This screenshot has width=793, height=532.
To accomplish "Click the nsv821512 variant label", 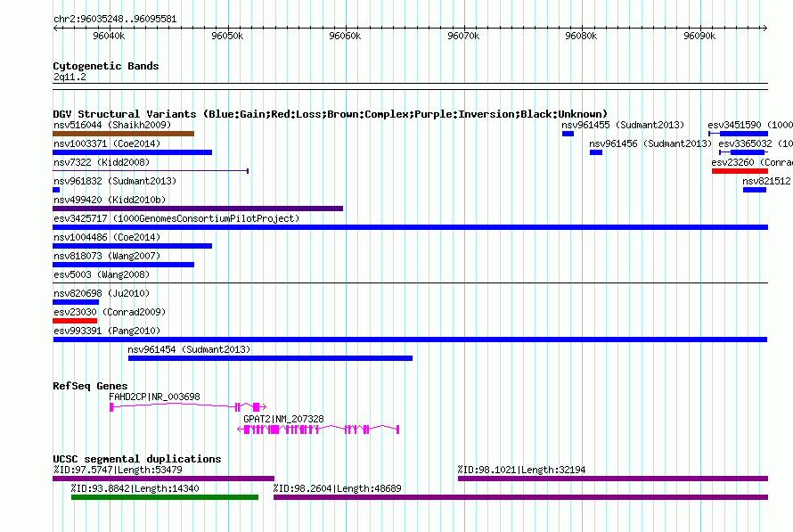I will (x=766, y=181).
